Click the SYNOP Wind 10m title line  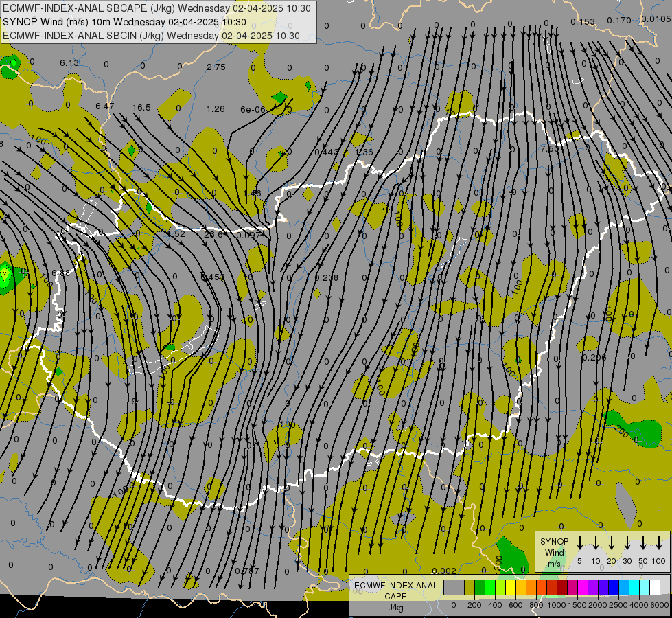[124, 22]
